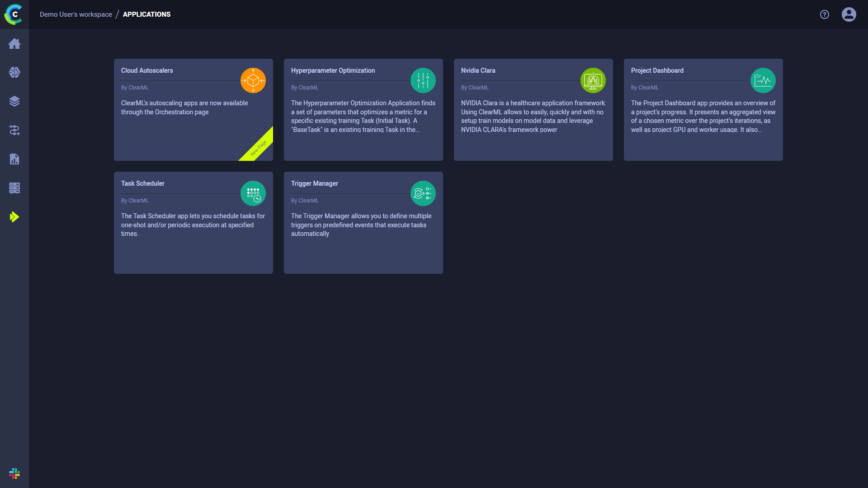Click the ClearML home dashboard icon
The width and height of the screenshot is (868, 488).
[x=14, y=43]
